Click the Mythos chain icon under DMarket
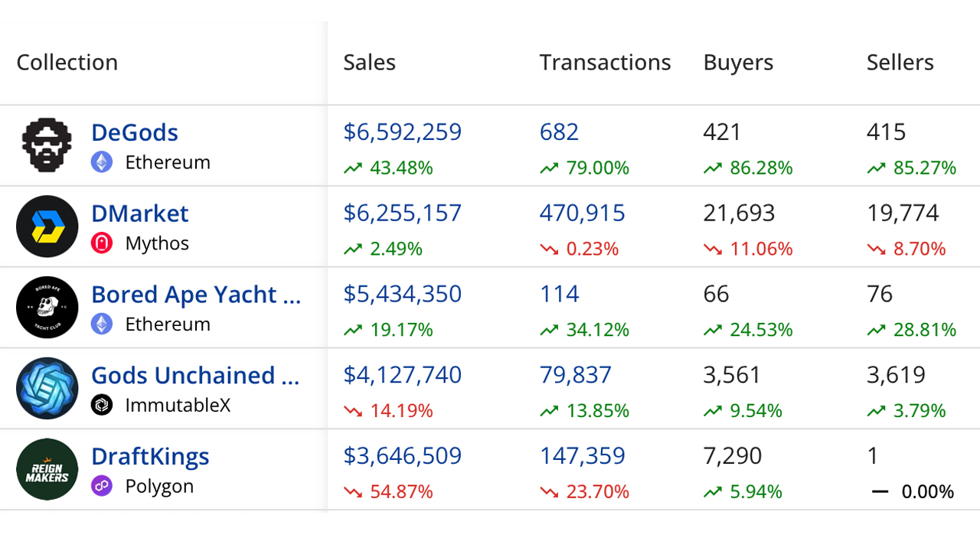Screen dimensions: 980x551 pyautogui.click(x=101, y=243)
